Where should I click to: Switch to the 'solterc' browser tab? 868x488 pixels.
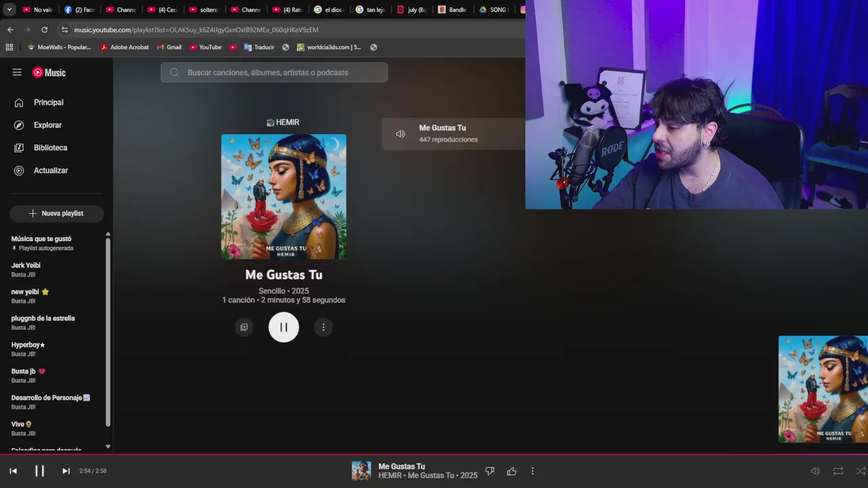coord(203,9)
